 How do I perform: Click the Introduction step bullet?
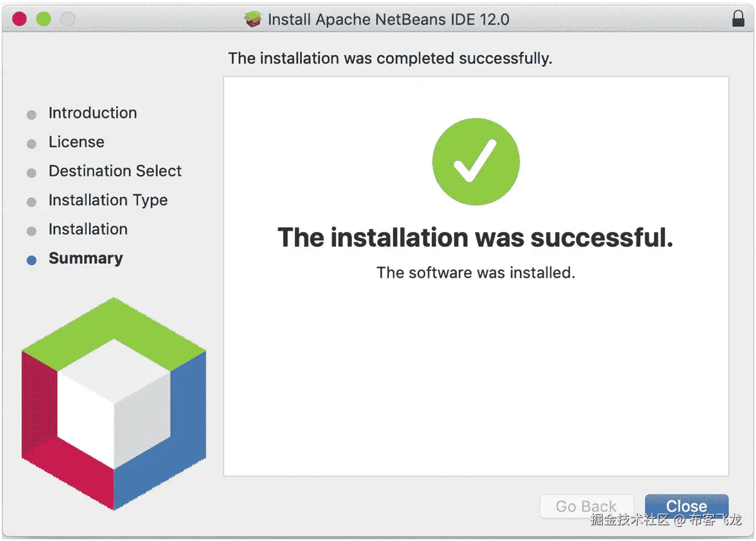32,115
